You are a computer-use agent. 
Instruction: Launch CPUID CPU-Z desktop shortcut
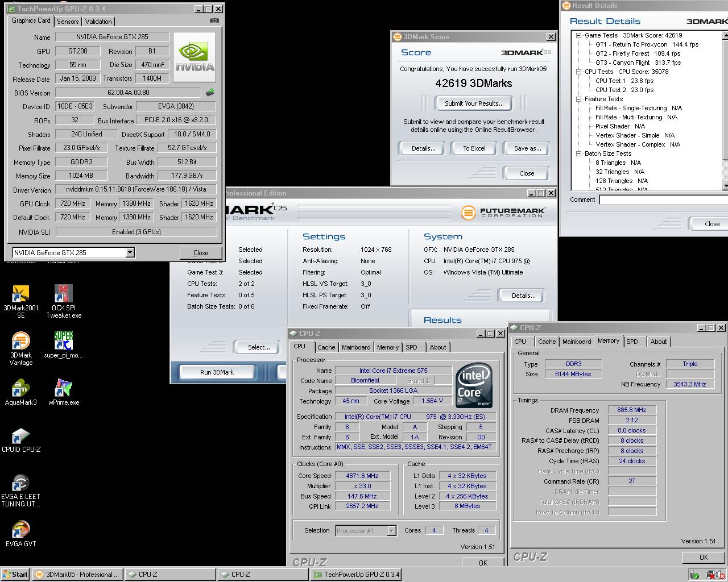21,440
